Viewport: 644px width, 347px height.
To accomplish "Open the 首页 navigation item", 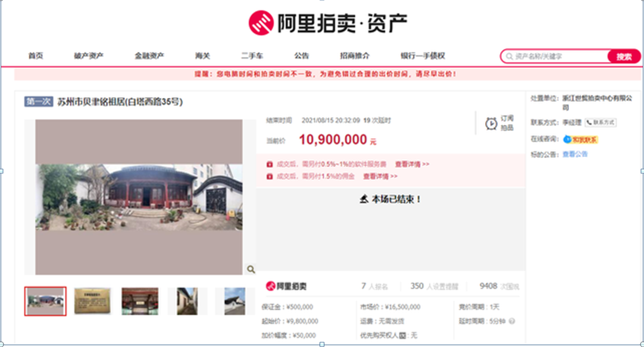I will (36, 55).
